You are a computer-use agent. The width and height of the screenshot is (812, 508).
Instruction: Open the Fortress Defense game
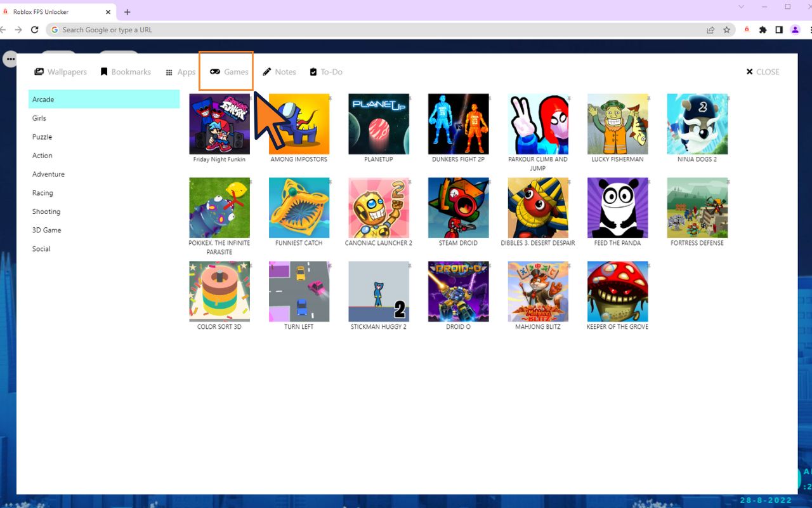coord(697,208)
